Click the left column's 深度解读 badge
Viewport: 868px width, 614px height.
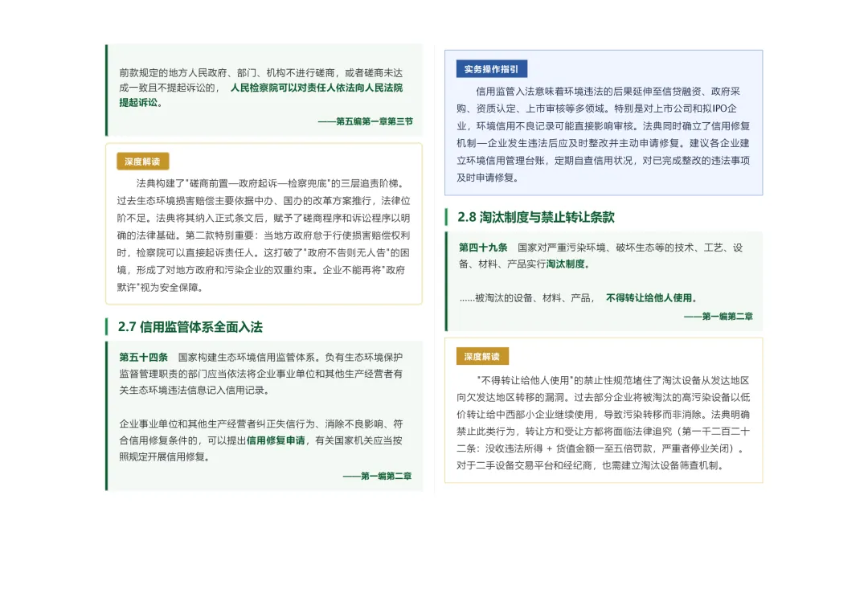[x=142, y=162]
